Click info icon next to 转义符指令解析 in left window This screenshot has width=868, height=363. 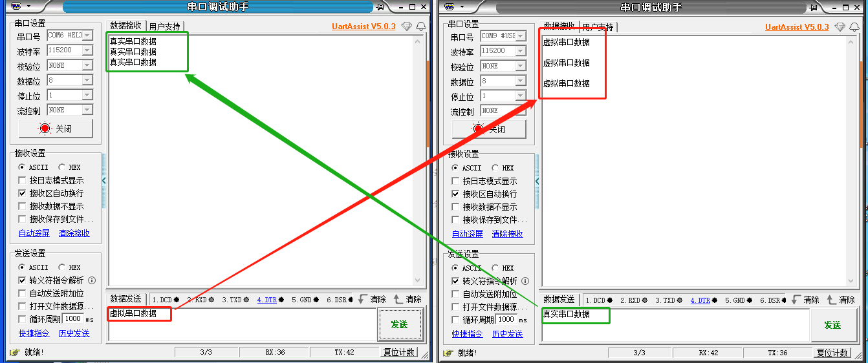tap(92, 280)
